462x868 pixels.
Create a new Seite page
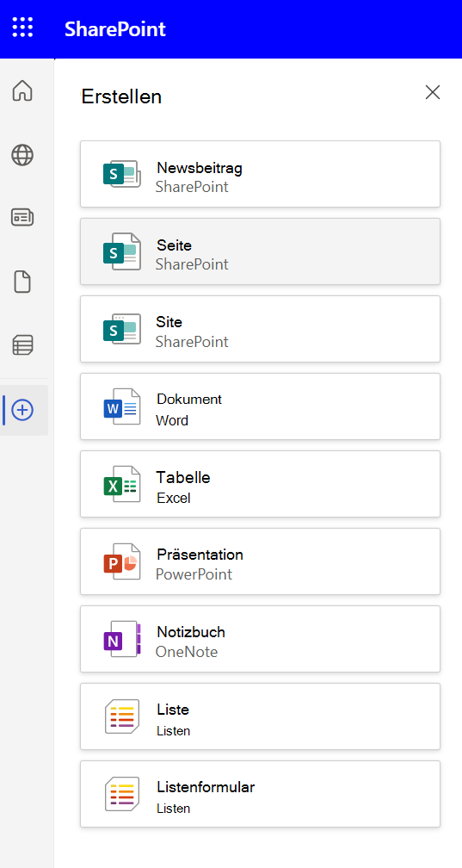[x=260, y=251]
